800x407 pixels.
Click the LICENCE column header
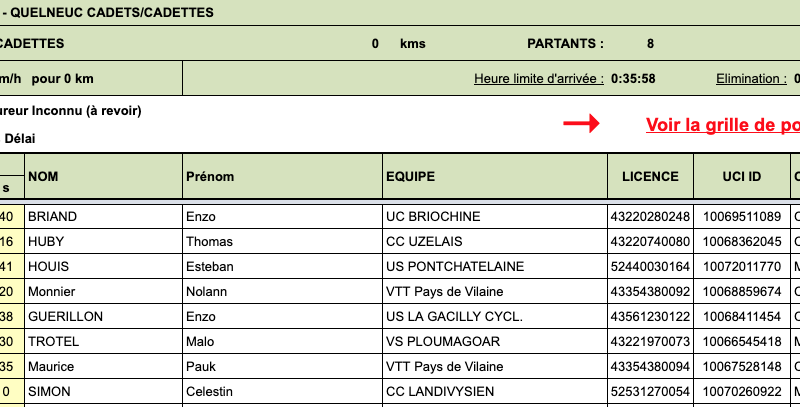(x=650, y=177)
